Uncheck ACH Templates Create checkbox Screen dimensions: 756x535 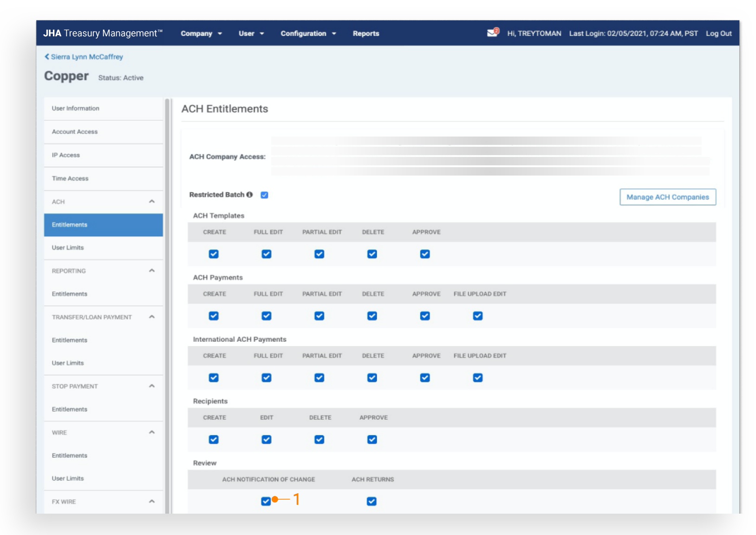tap(214, 254)
